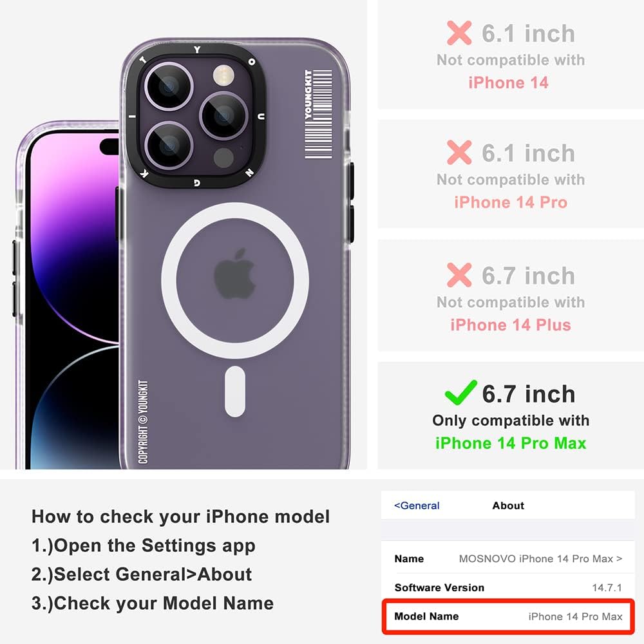The height and width of the screenshot is (644, 644).
Task: Click the white MagSafe pill below ring
Action: click(x=235, y=392)
